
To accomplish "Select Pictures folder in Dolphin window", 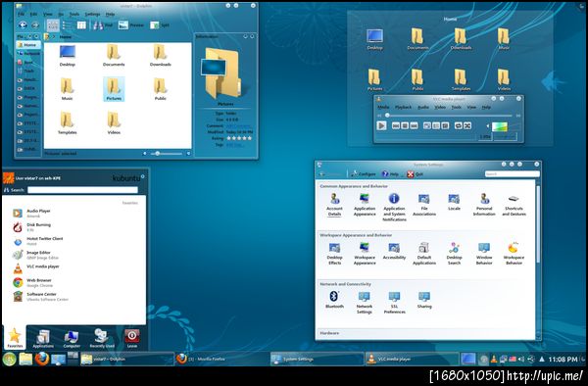I will coord(114,89).
